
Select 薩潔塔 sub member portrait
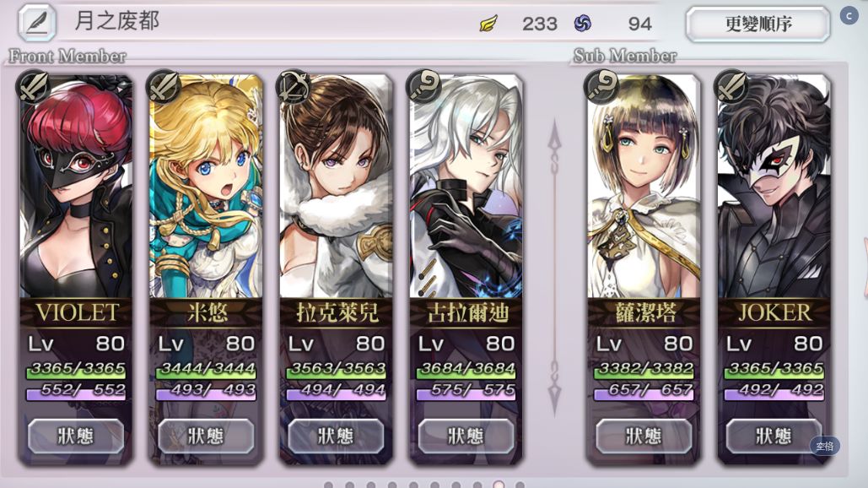(644, 186)
